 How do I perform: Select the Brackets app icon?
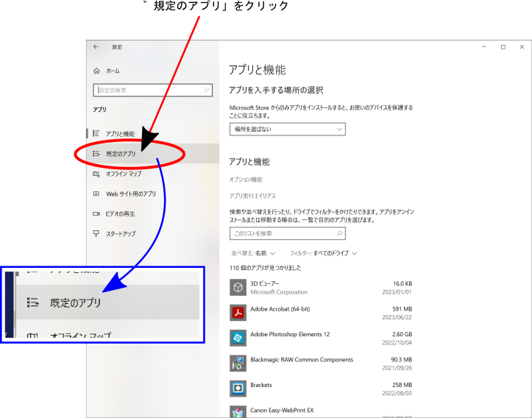(x=238, y=389)
